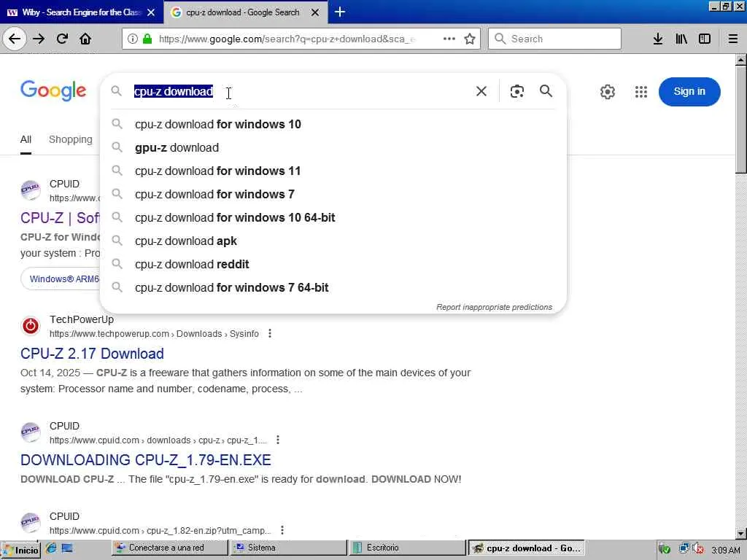
Task: Open options for cpu-z_1.79 CPUID result
Action: (278, 440)
